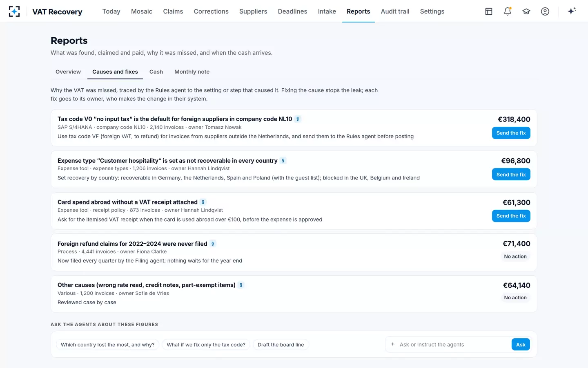The height and width of the screenshot is (368, 588).
Task: Open the sparkle AI assistant icon
Action: [x=572, y=11]
